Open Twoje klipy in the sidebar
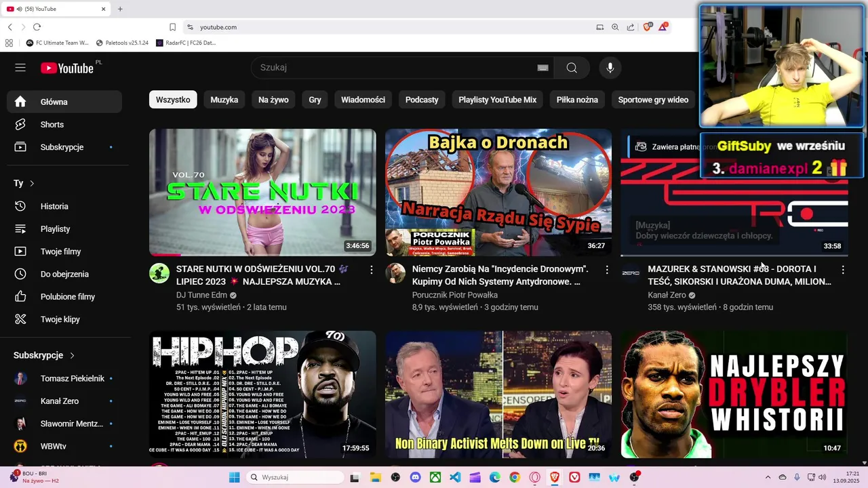This screenshot has width=868, height=488. [64, 319]
